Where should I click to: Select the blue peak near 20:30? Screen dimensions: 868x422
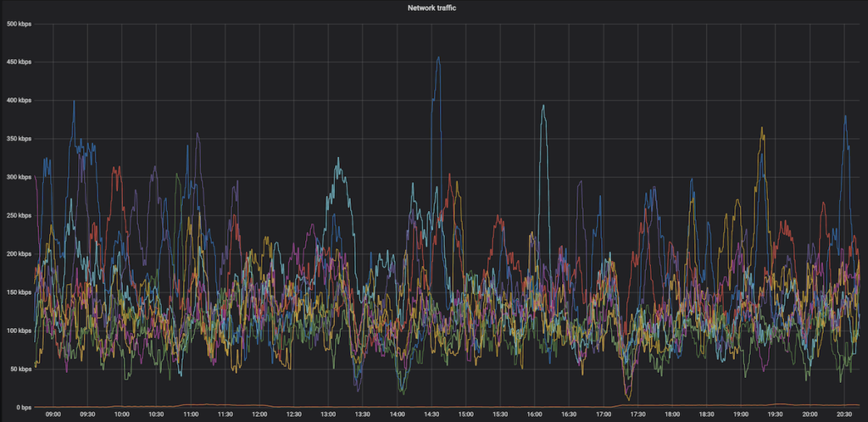coord(845,118)
